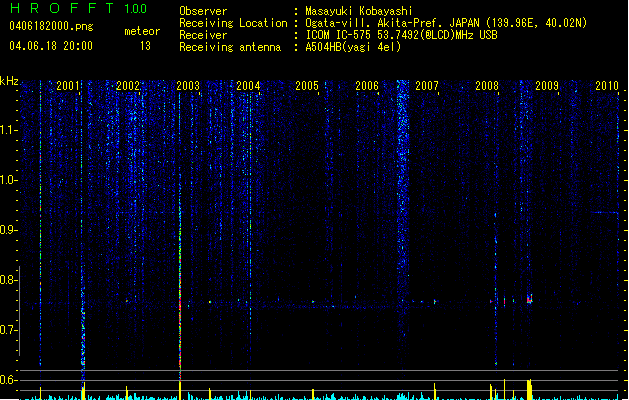Click the date stamp 04.06.18 20:00
Screen dimensions: 629x400
[51, 46]
